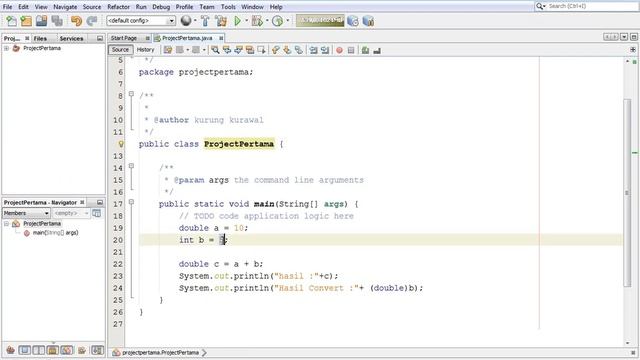Toggle last button in Navigator bottom bar
Image resolution: width=640 pixels, height=360 pixels.
(x=97, y=350)
